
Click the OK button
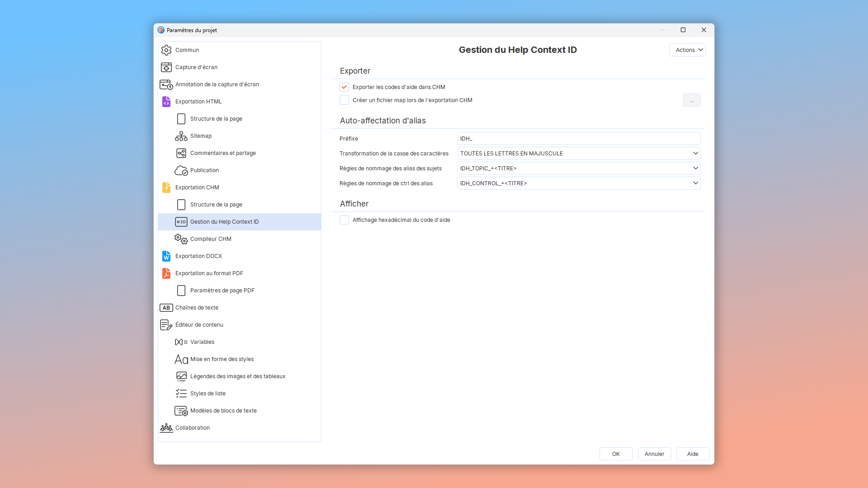[x=616, y=454]
